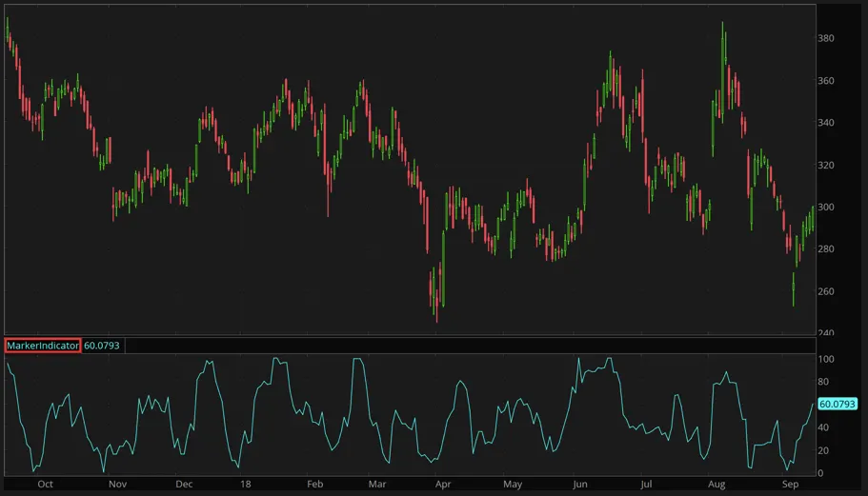
Task: Click the Jul label on time axis
Action: pos(646,484)
